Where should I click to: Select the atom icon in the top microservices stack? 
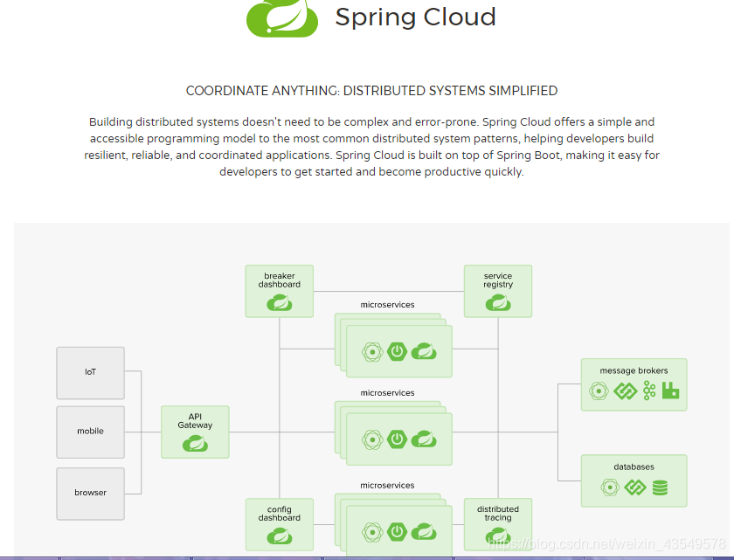(371, 352)
